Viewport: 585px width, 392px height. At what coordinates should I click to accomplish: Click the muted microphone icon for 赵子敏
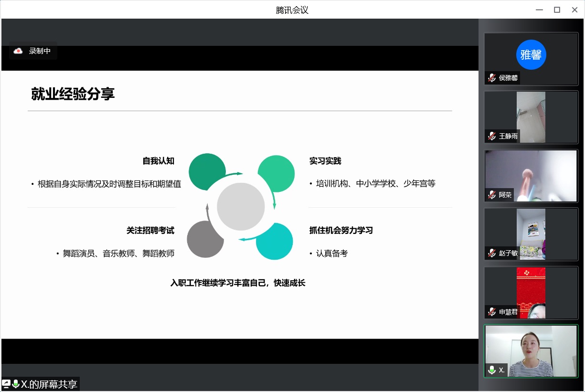click(492, 253)
